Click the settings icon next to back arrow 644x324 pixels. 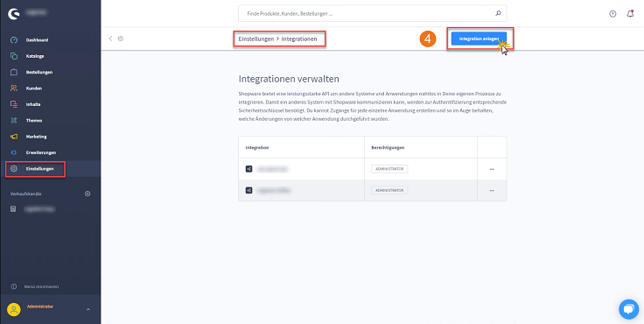tap(121, 39)
